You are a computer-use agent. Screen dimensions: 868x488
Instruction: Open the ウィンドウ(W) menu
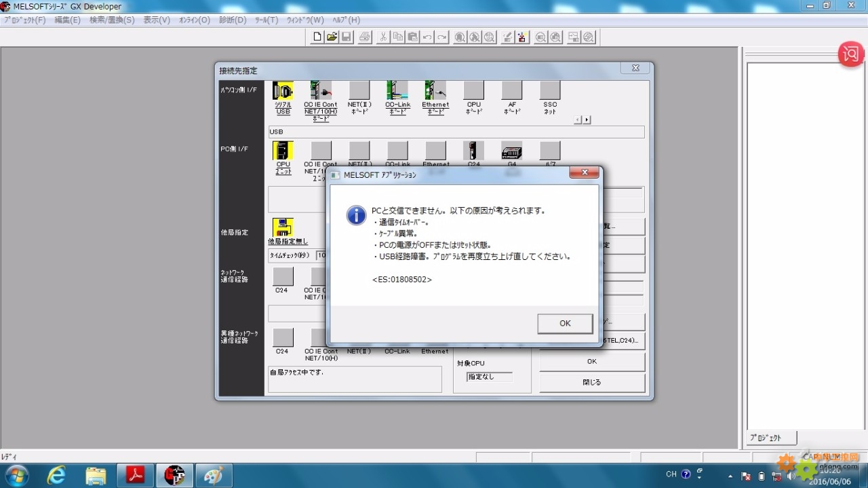(x=305, y=20)
